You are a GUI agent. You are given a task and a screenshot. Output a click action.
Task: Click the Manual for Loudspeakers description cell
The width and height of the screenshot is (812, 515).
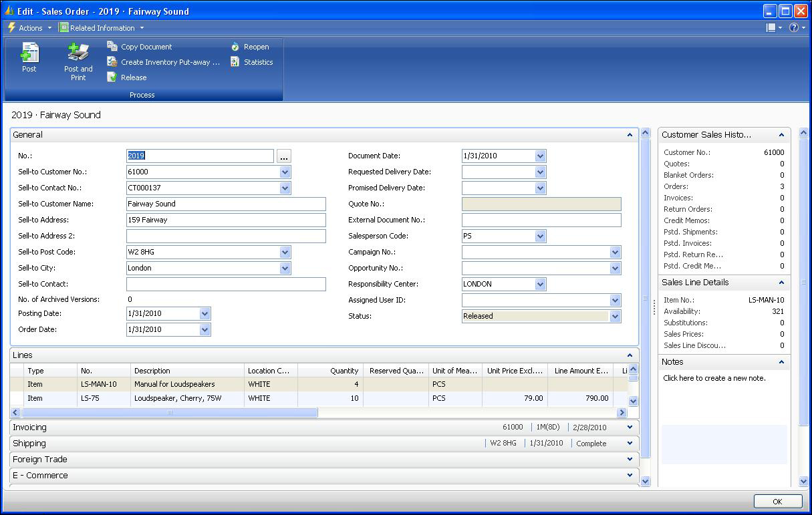pos(187,384)
